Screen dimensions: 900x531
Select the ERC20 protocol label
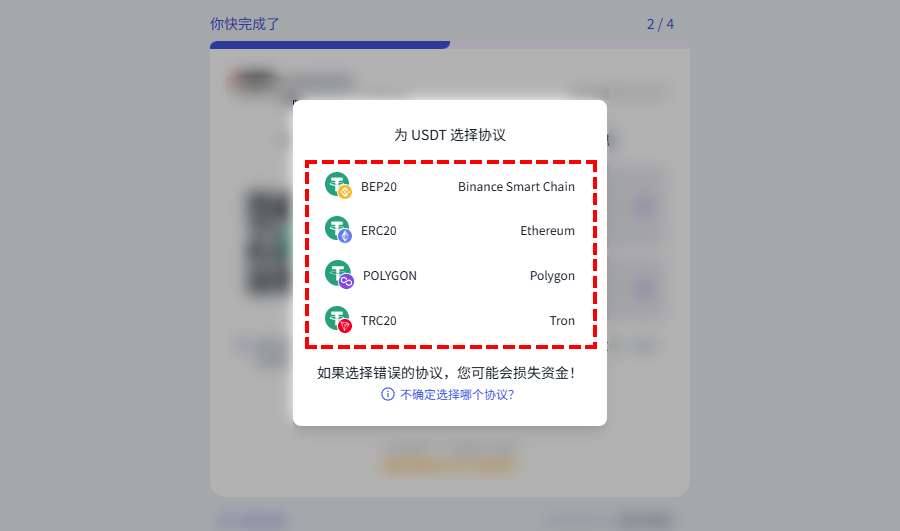pos(379,231)
